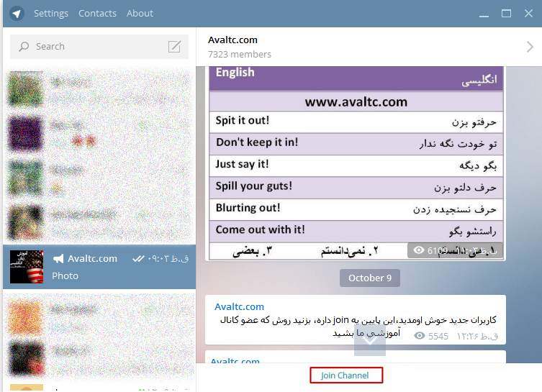542x392 pixels.
Task: Click the eye views icon on photo
Action: [419, 250]
